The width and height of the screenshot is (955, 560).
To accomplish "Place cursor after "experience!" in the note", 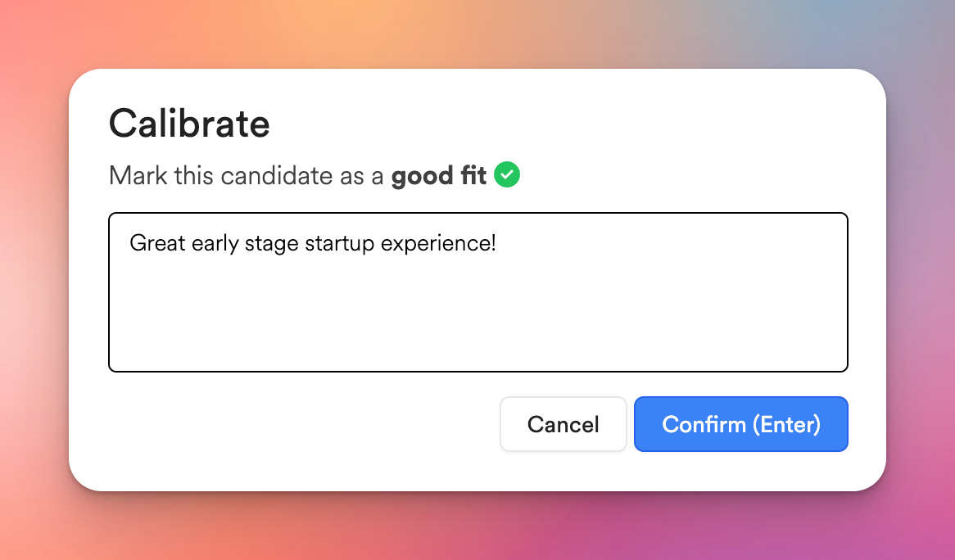I will pyautogui.click(x=497, y=243).
